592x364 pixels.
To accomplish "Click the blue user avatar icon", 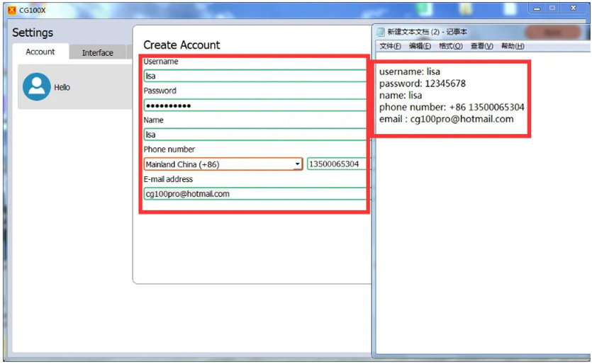I will 37,87.
